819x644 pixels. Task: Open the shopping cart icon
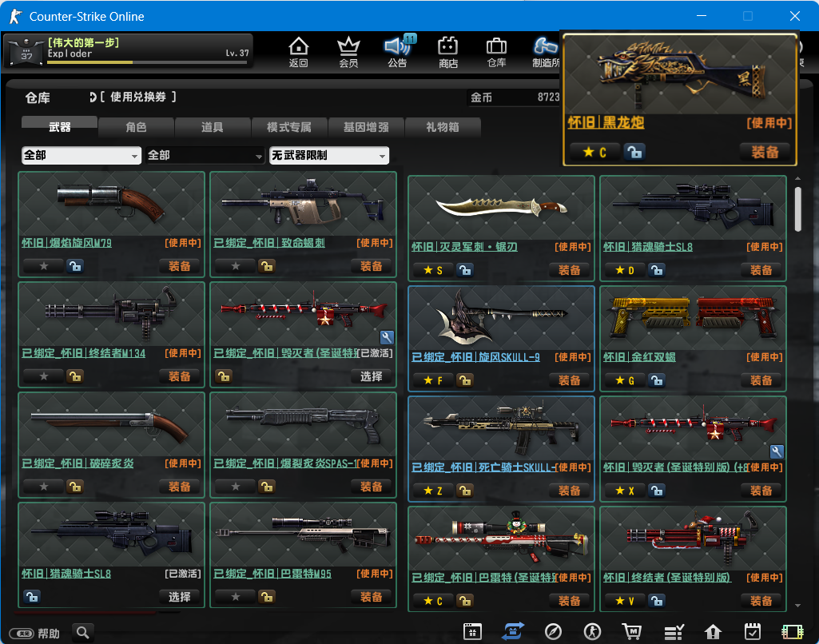tap(632, 631)
